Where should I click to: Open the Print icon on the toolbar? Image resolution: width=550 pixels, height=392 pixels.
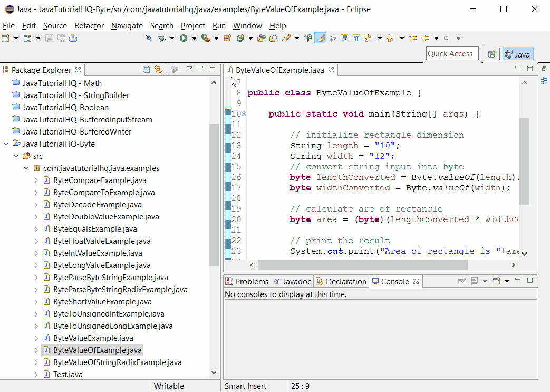pos(73,38)
